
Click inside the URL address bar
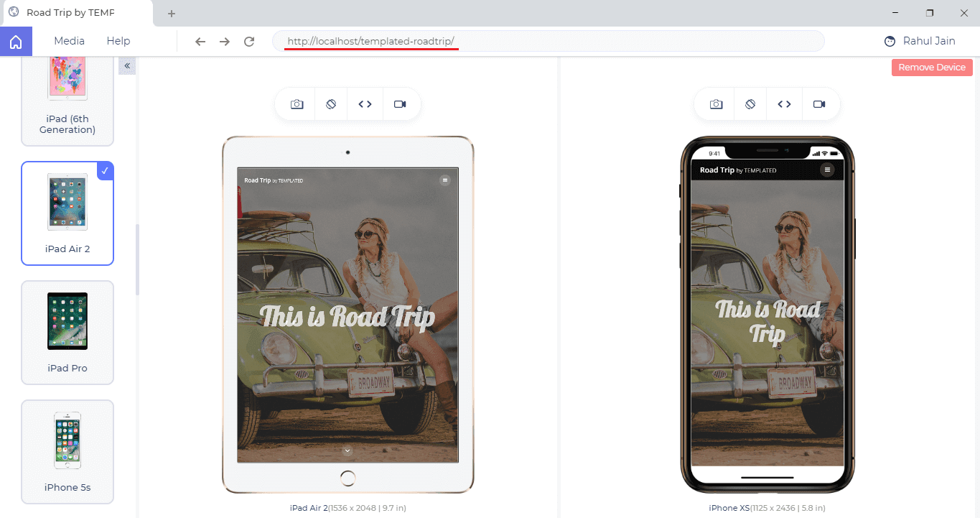[x=368, y=41]
